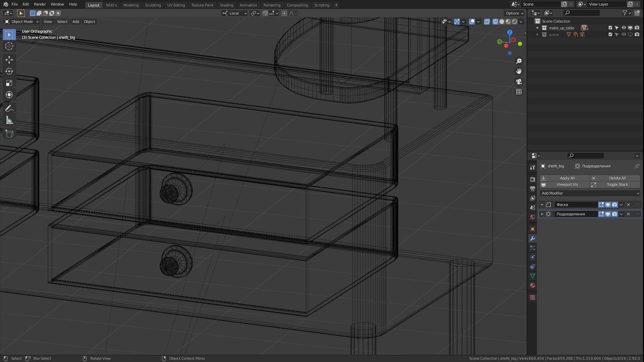The height and width of the screenshot is (362, 644).
Task: Open the Object properties tab
Action: (x=532, y=229)
